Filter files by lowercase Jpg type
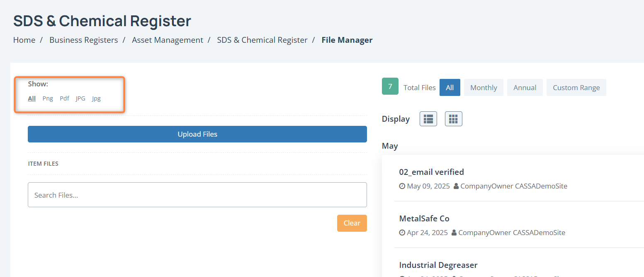 tap(96, 98)
